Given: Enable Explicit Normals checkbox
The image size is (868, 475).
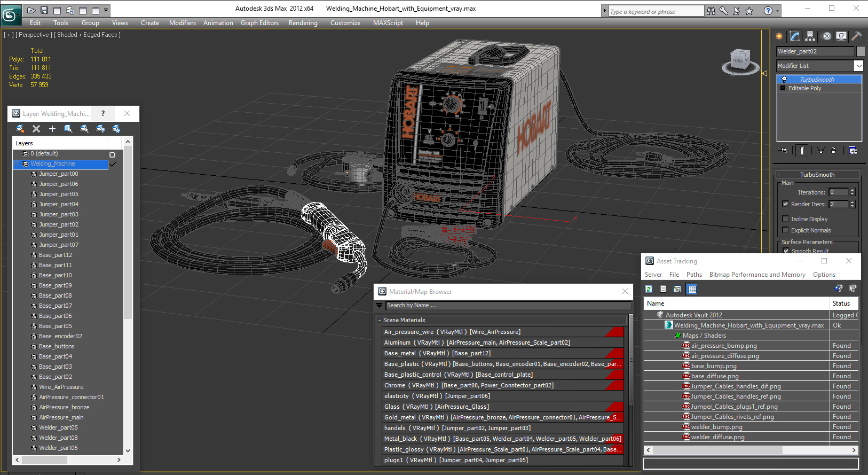Looking at the screenshot, I should pyautogui.click(x=785, y=230).
